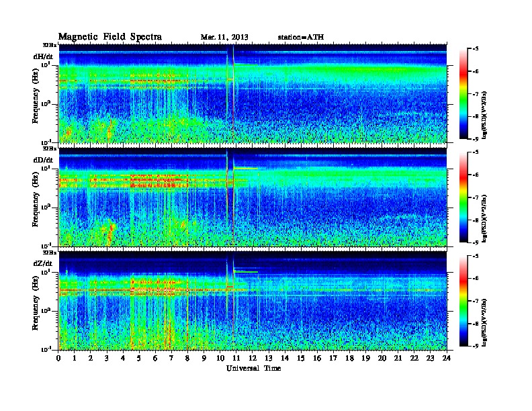Click hour tick label "13" on the time axis

tap(269, 358)
